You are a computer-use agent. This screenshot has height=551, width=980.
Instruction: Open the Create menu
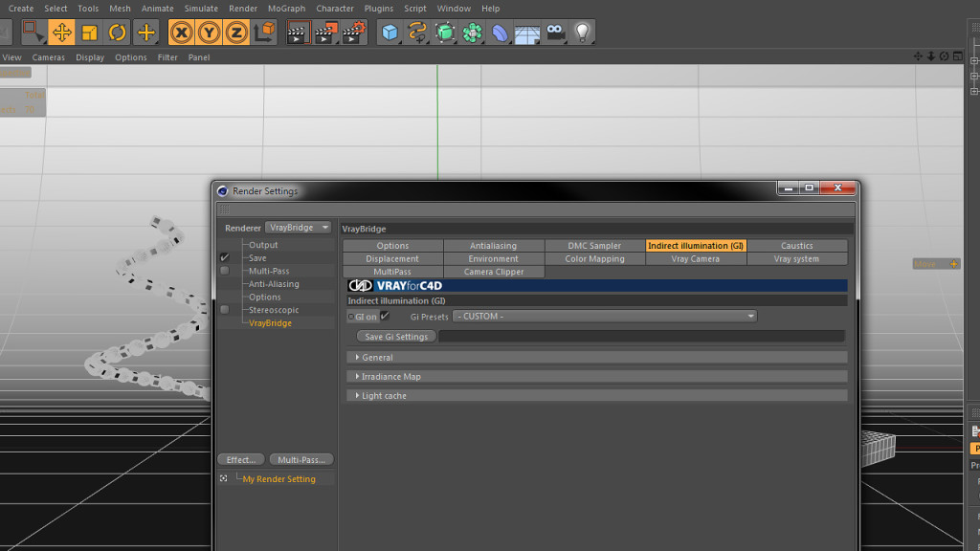(21, 8)
